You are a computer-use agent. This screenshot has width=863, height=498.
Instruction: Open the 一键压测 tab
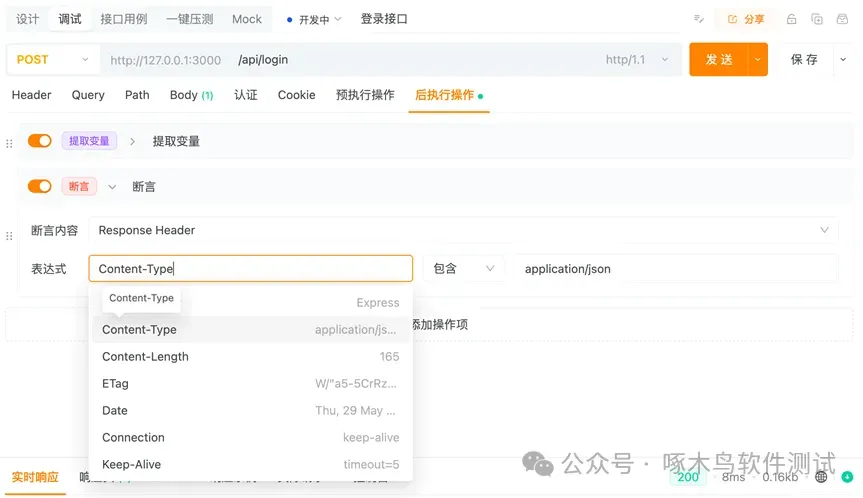point(189,19)
